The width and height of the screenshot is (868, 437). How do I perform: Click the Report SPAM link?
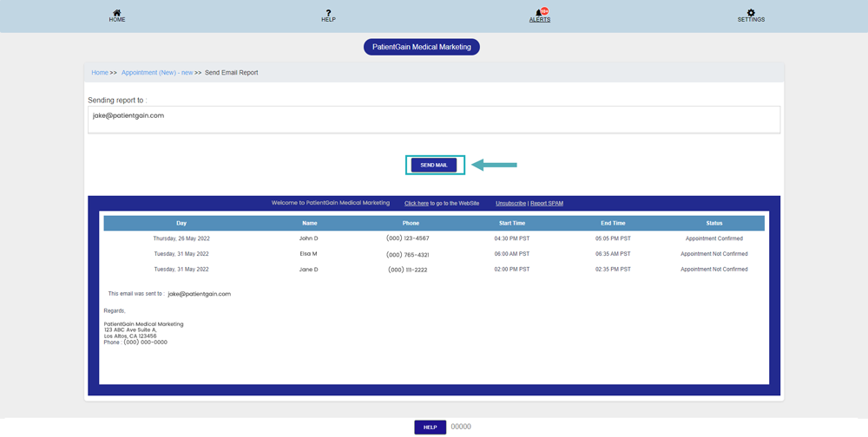coord(547,204)
